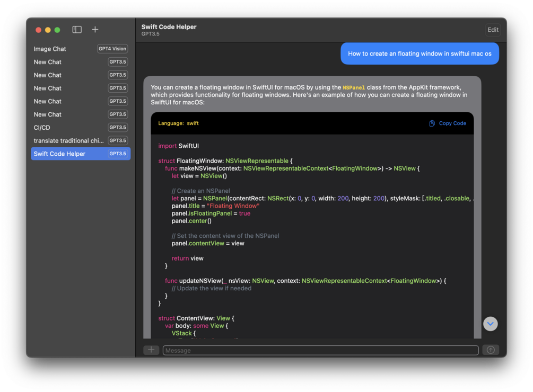Click the green zoom window button
533x392 pixels.
point(57,30)
